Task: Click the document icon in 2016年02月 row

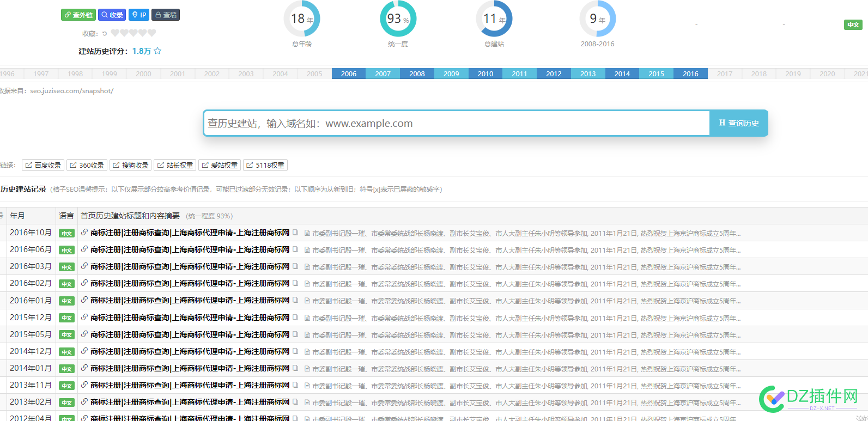Action: [307, 284]
